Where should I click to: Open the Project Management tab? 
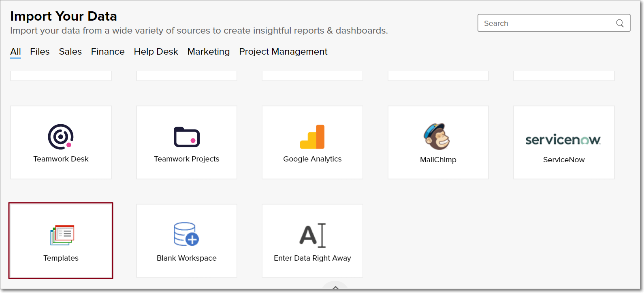pos(283,52)
